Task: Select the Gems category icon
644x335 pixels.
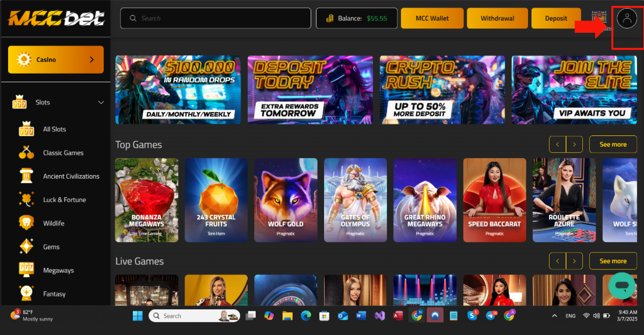Action: [x=26, y=247]
